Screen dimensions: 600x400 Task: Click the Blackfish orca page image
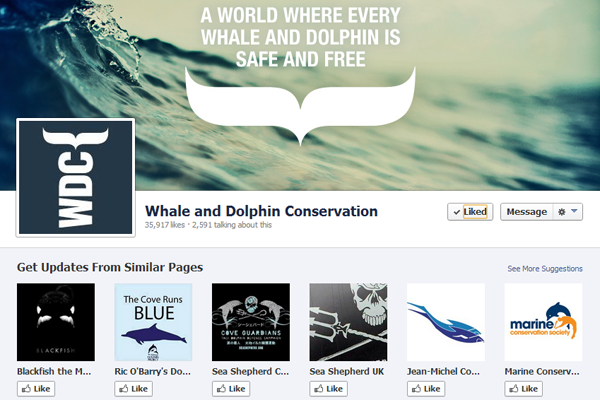point(56,322)
